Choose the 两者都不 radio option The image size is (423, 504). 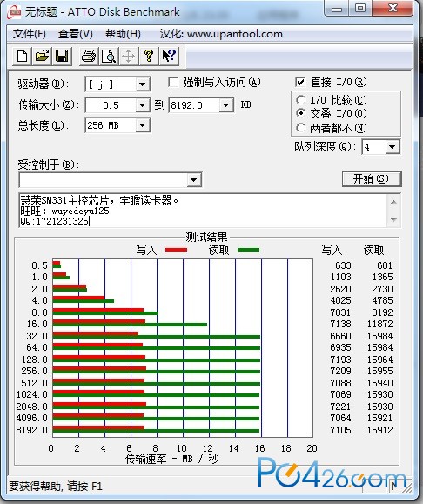click(x=300, y=128)
